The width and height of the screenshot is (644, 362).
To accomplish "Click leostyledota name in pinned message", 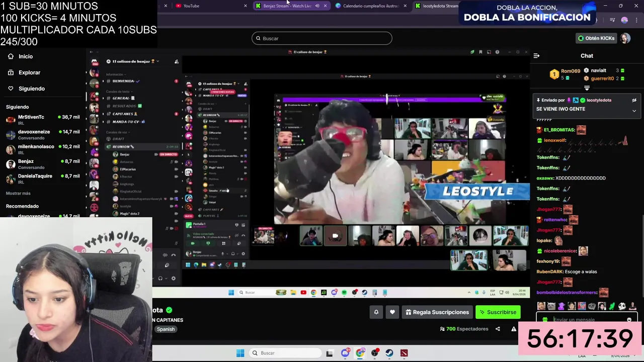I will point(599,100).
